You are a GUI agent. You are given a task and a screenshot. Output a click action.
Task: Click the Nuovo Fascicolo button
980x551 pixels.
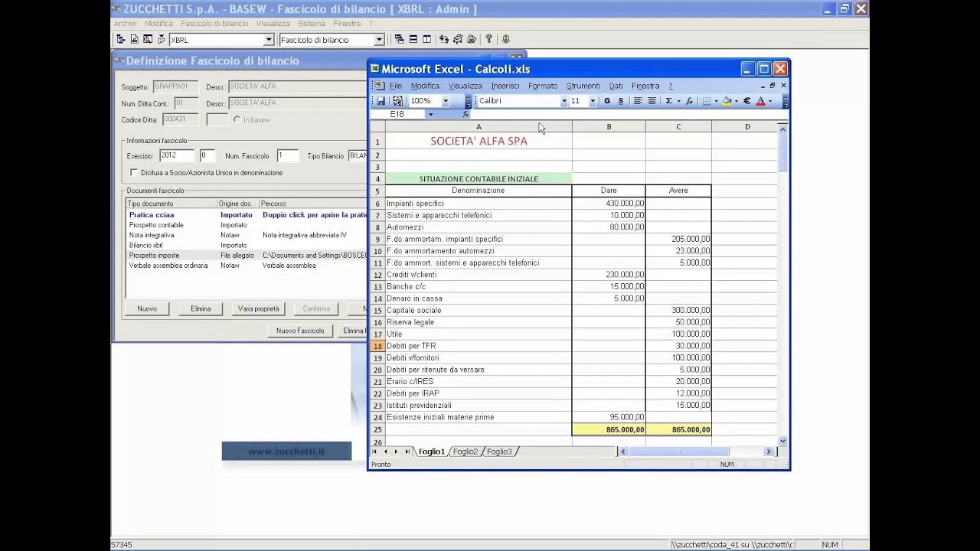click(x=300, y=331)
